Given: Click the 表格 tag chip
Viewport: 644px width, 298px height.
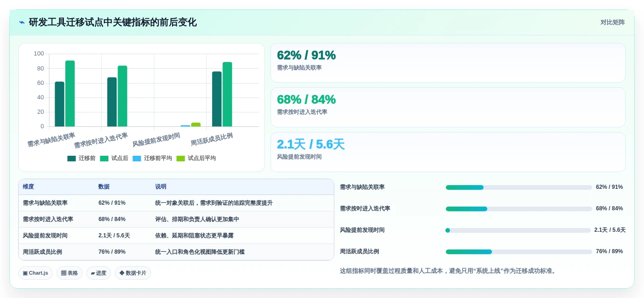Looking at the screenshot, I should tap(69, 273).
